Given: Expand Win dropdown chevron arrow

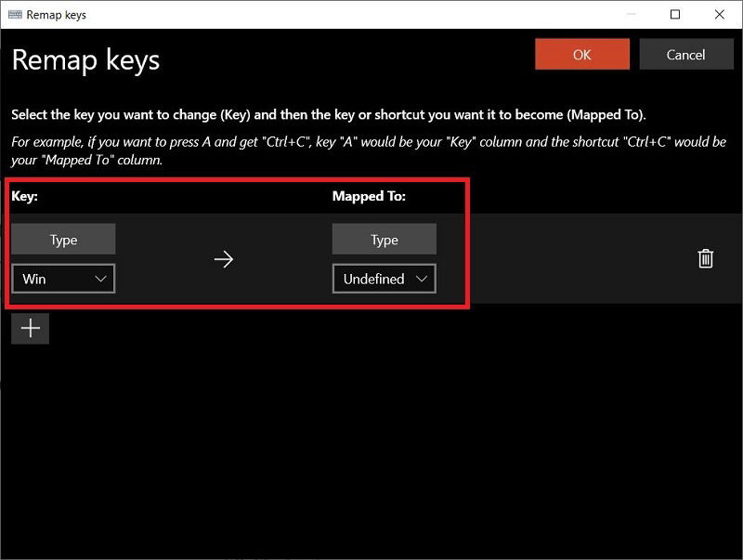Looking at the screenshot, I should (x=100, y=279).
